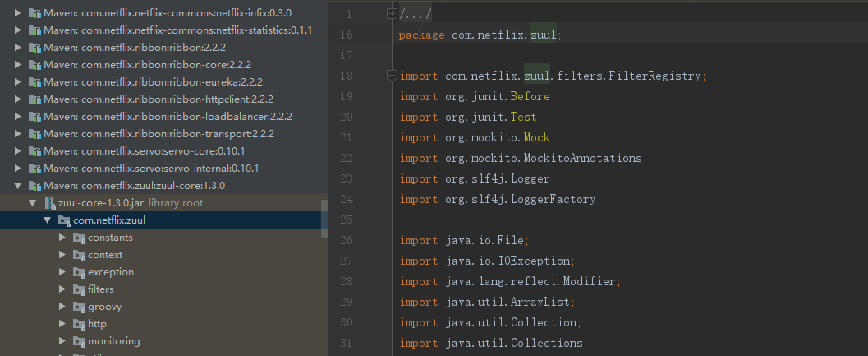Image resolution: width=868 pixels, height=356 pixels.
Task: Click the com.netflix.zuul package icon
Action: tap(64, 220)
